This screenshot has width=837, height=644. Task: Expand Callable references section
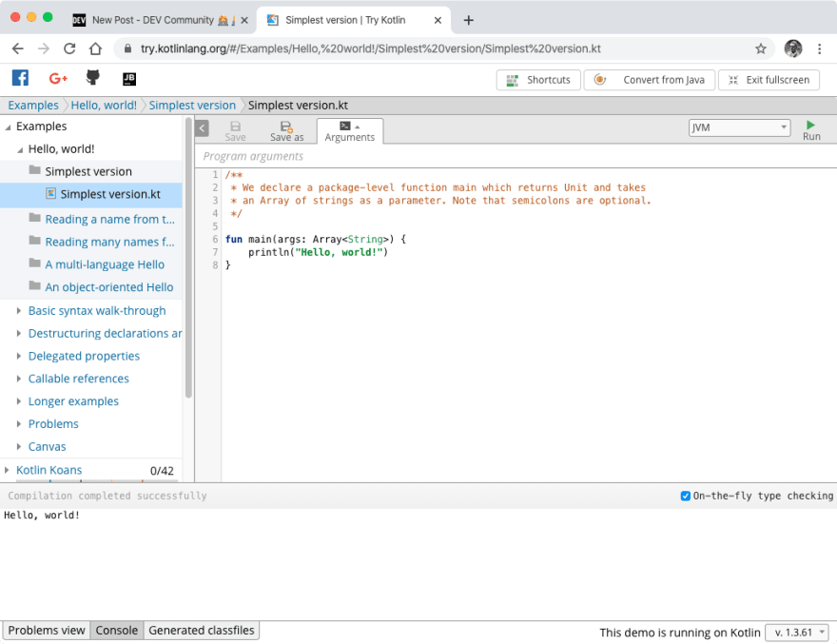coord(19,378)
